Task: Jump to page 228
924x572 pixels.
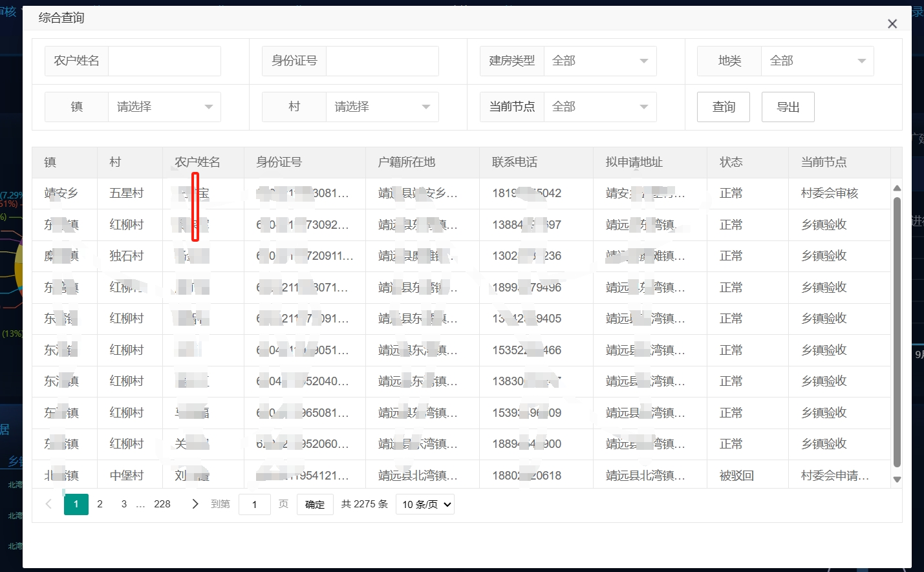Action: tap(162, 504)
